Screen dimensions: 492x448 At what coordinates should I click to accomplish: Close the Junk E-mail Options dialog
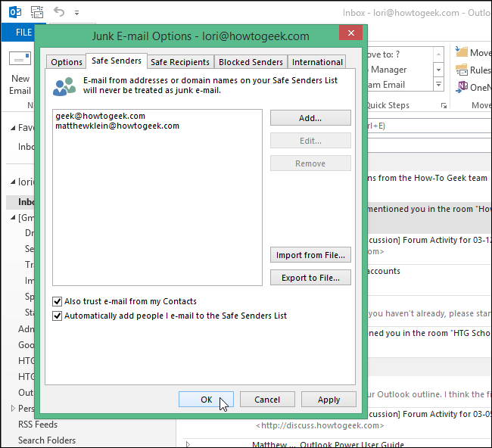click(x=350, y=33)
